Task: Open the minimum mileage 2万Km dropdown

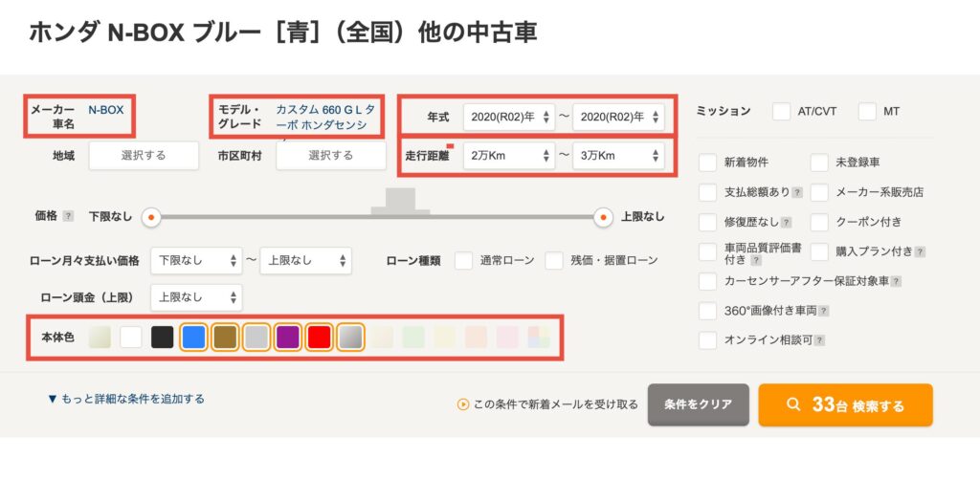Action: click(509, 156)
